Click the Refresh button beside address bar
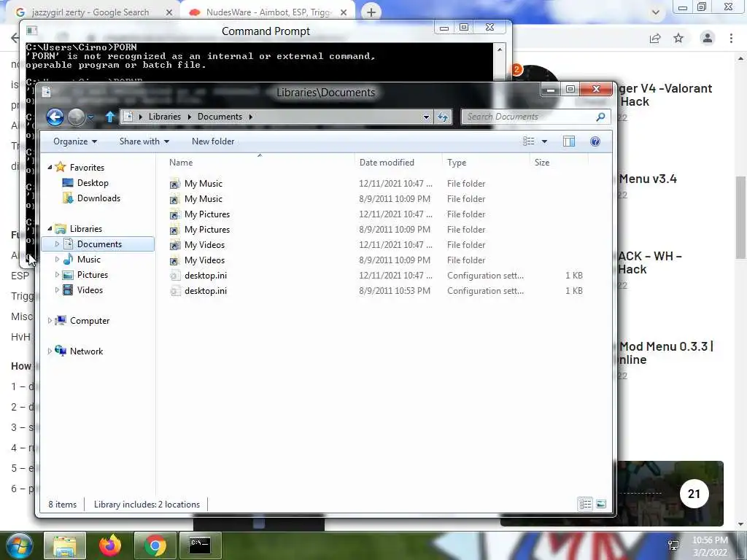Viewport: 747px width, 560px height. [443, 117]
